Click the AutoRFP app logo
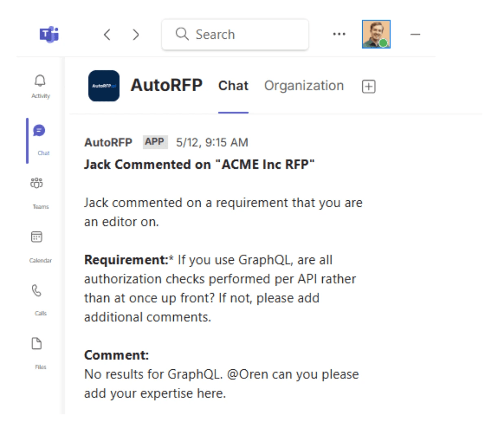The width and height of the screenshot is (495, 448). [x=103, y=86]
